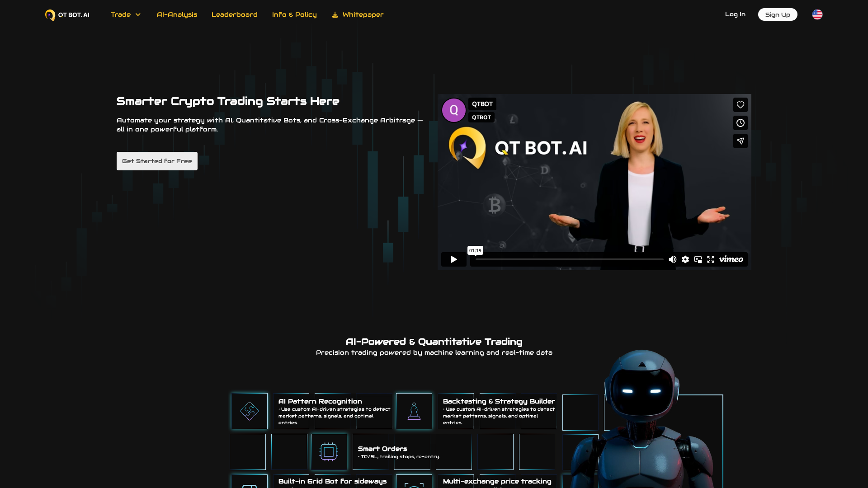The image size is (868, 488).
Task: Go to the Leaderboard page
Action: tap(234, 14)
